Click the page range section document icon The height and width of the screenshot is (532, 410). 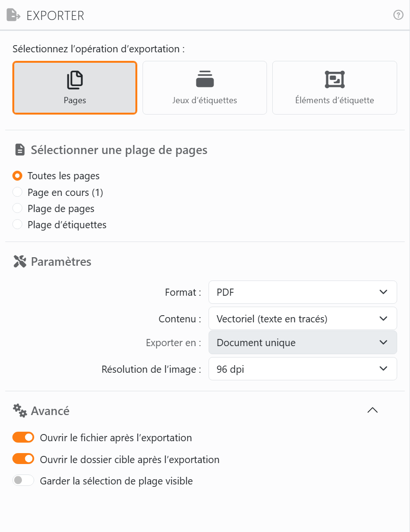20,150
